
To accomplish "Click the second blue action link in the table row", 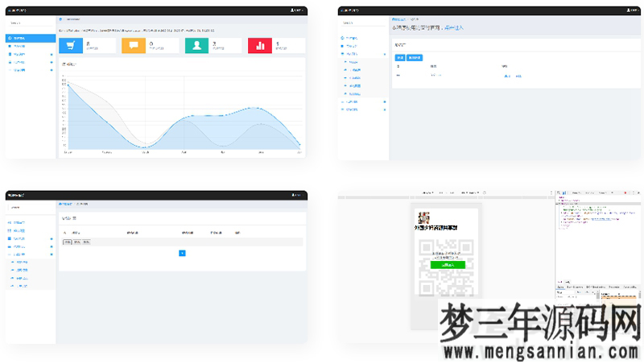I will click(518, 77).
